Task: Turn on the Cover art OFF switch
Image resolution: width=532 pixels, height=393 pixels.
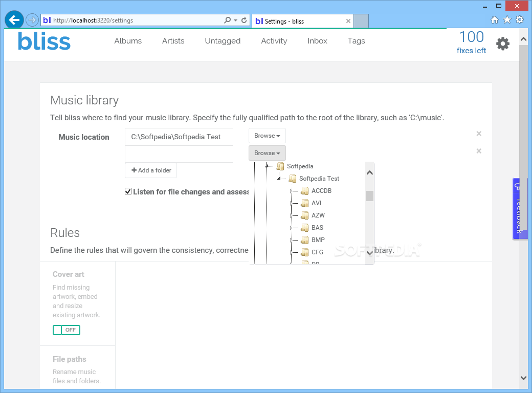Action: tap(66, 330)
